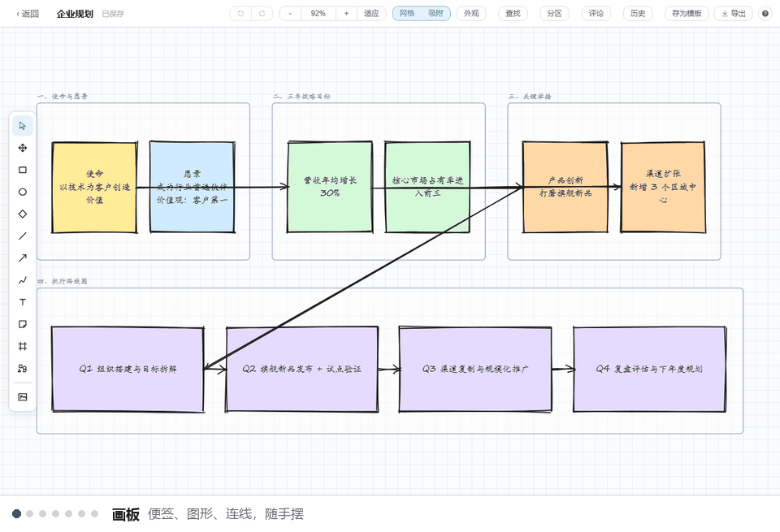
Task: Choose the straight line tool
Action: pos(23,236)
